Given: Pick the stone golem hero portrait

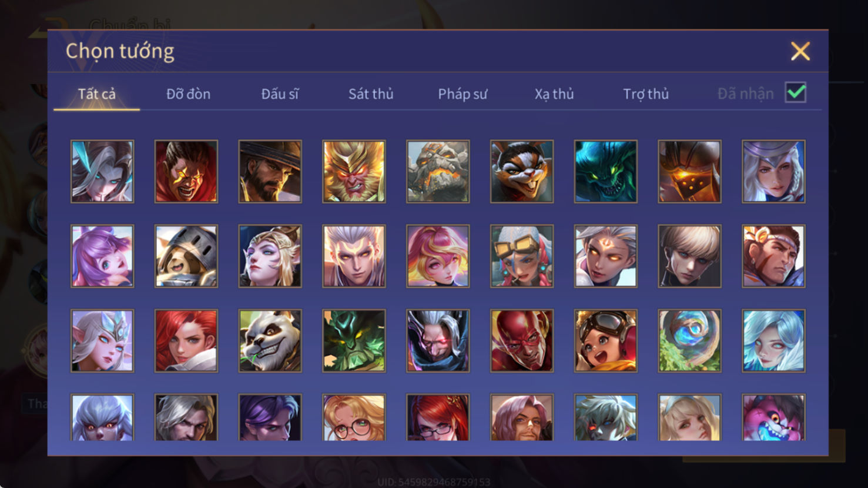Looking at the screenshot, I should 438,172.
